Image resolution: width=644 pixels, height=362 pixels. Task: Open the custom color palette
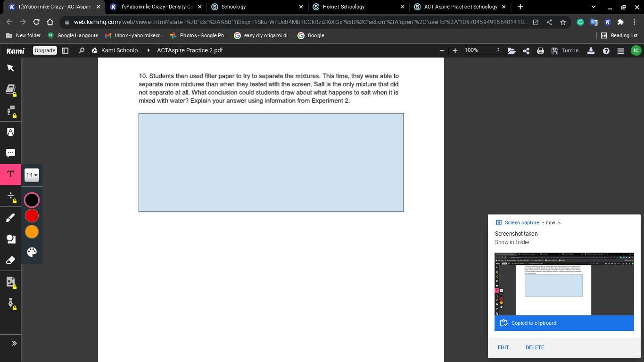point(32,252)
